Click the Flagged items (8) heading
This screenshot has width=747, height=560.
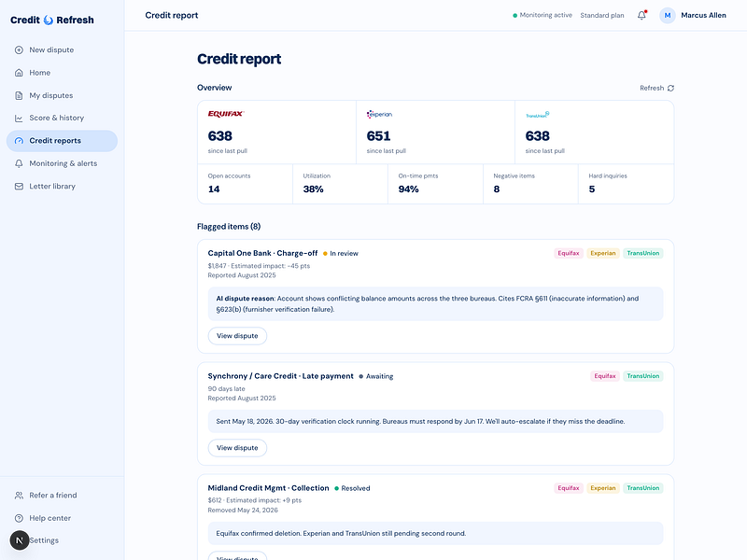[229, 227]
